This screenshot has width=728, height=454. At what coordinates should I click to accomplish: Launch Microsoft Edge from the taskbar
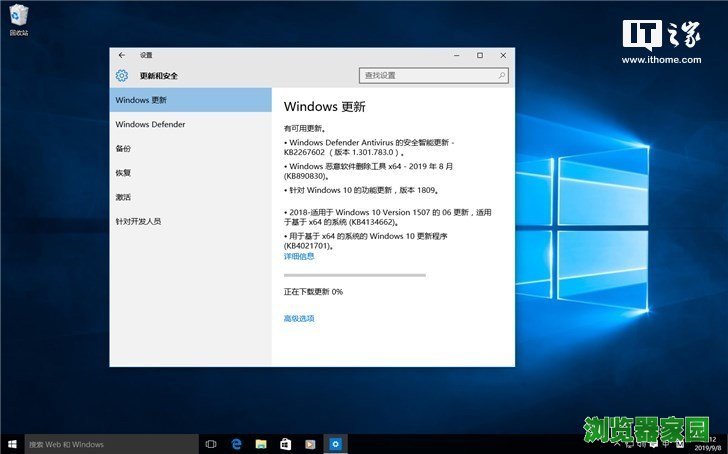click(237, 443)
